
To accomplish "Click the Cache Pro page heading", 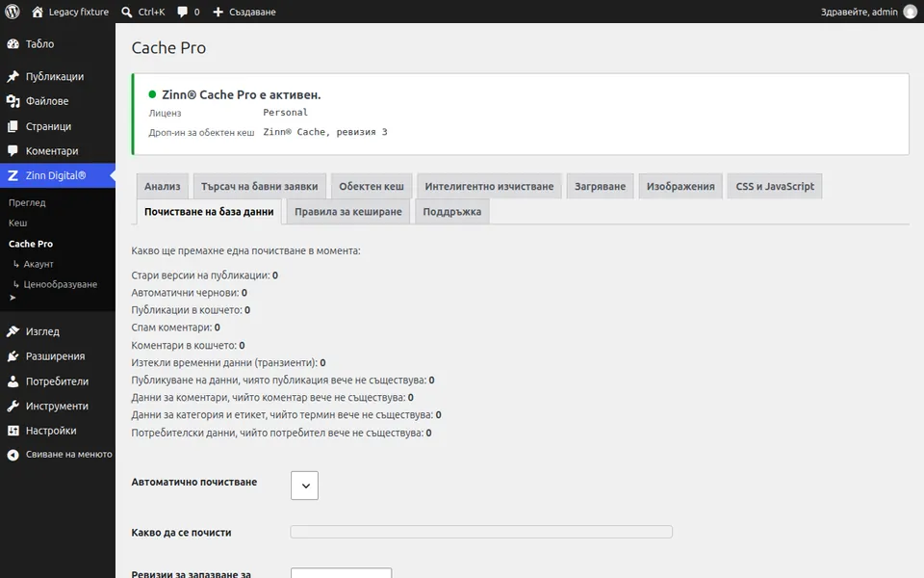I will point(168,48).
